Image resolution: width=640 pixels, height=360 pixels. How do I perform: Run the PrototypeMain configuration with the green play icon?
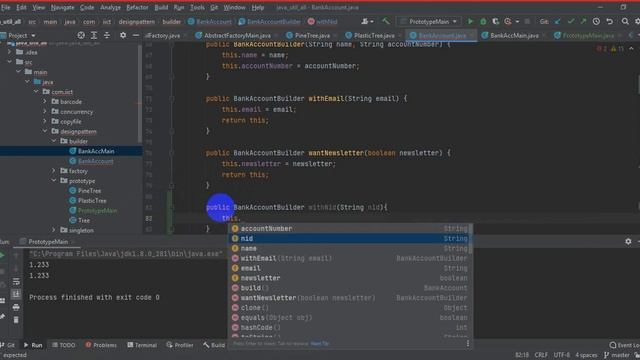[470, 22]
